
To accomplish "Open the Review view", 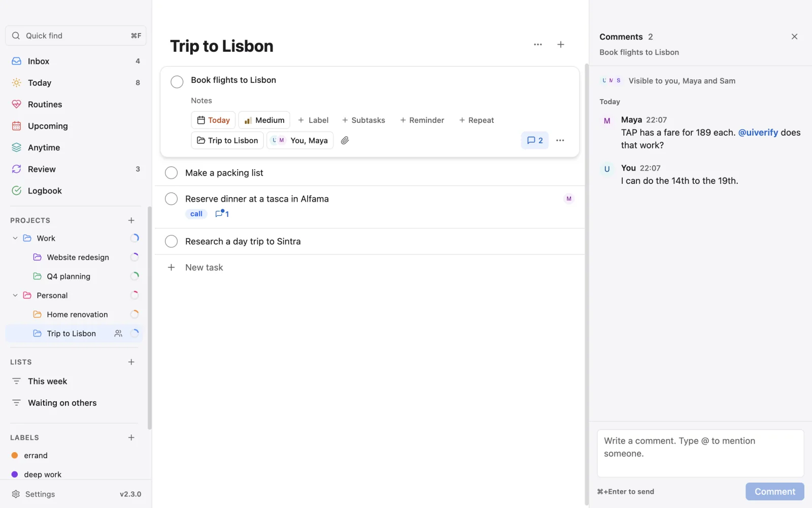I will [76, 169].
